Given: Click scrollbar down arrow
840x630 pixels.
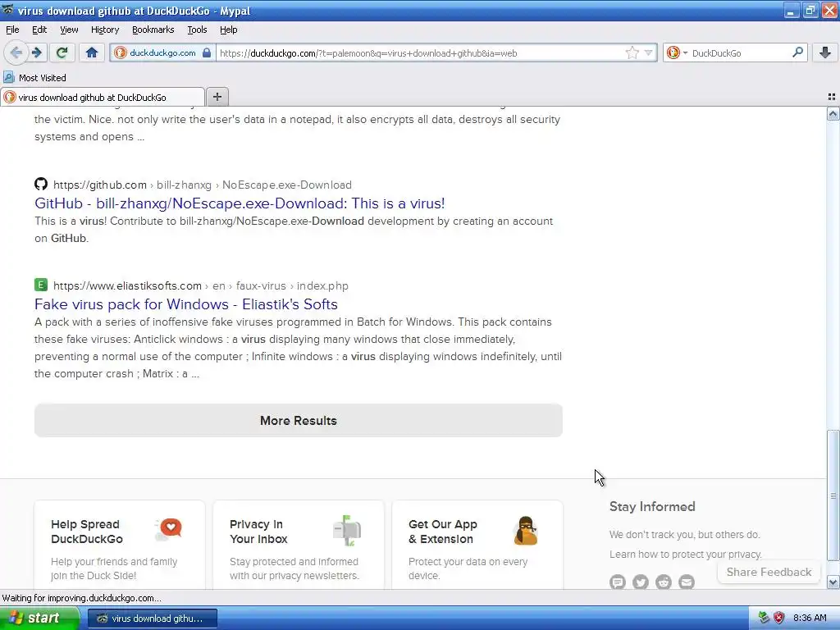Looking at the screenshot, I should tap(833, 582).
